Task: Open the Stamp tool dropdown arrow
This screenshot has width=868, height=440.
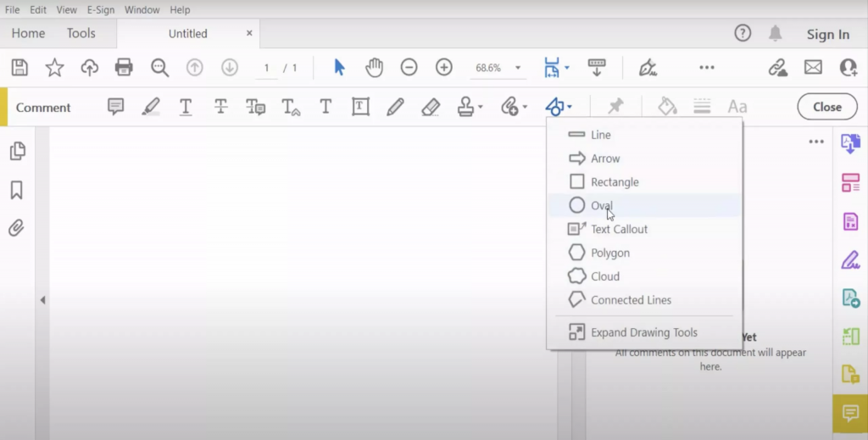Action: pos(481,107)
